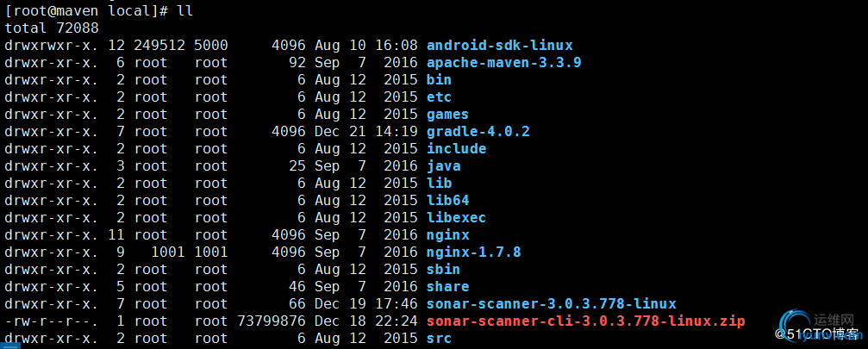Click the ll command at the prompt
Viewport: 868px width, 349px height.
[x=184, y=10]
